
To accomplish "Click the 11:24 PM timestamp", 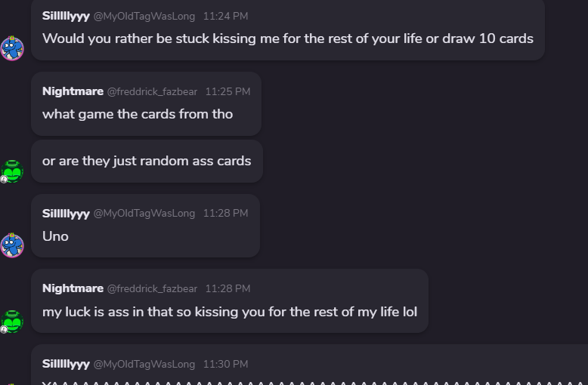I will tap(225, 17).
